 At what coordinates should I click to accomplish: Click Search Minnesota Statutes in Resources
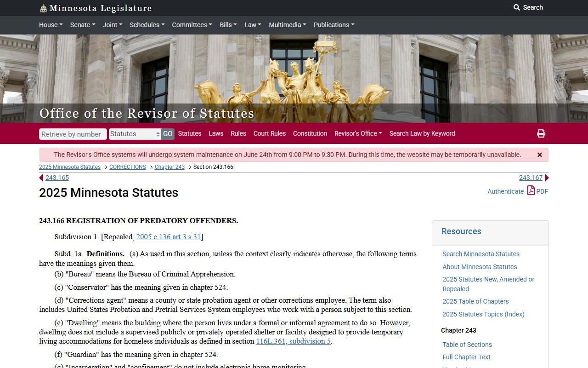481,254
